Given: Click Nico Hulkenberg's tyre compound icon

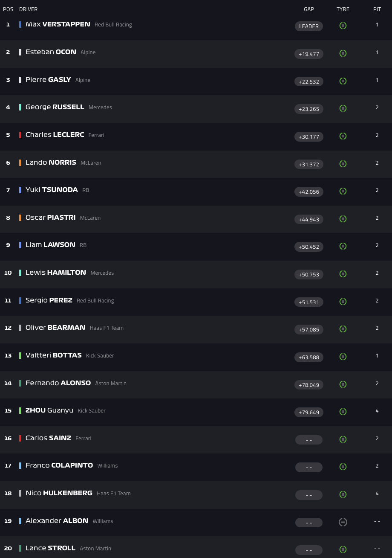Looking at the screenshot, I should click(x=343, y=494).
